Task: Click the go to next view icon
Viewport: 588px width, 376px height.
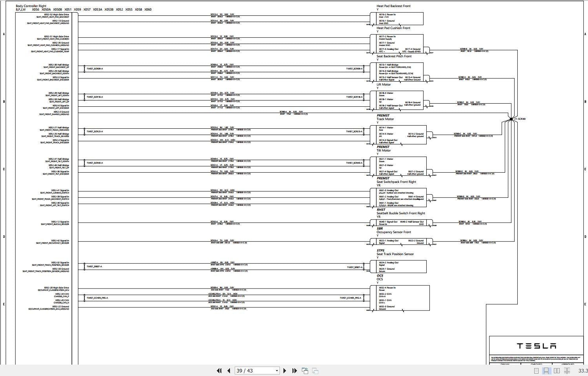Action: pyautogui.click(x=315, y=371)
